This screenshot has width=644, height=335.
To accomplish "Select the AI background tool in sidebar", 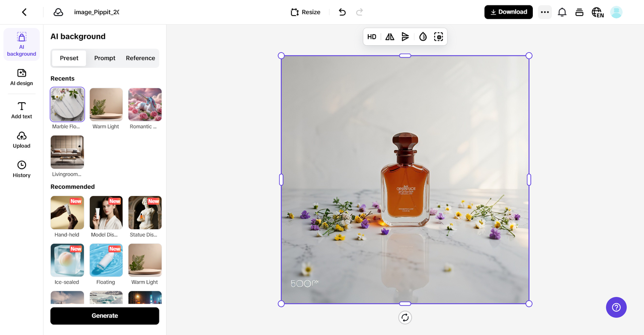I will coord(21,44).
